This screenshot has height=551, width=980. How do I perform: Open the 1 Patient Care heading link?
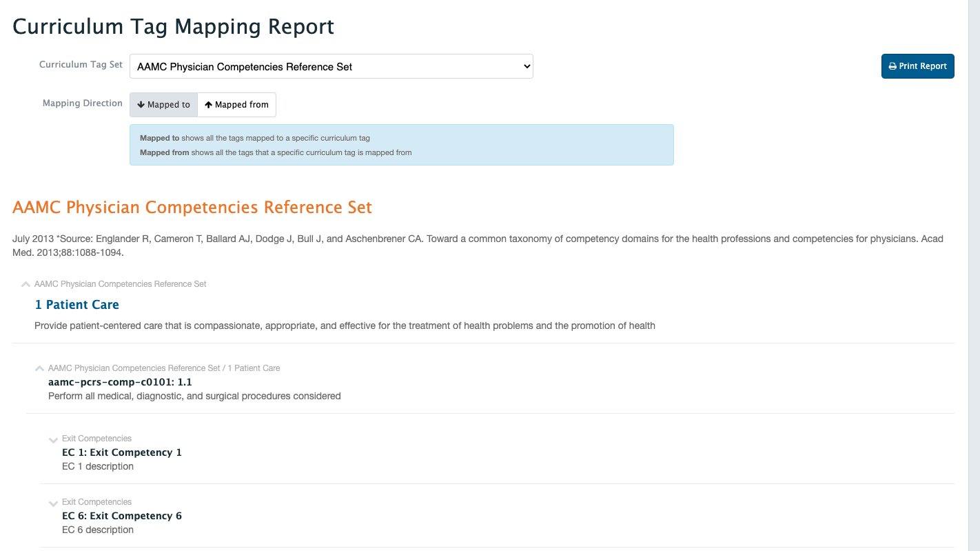[x=76, y=305]
